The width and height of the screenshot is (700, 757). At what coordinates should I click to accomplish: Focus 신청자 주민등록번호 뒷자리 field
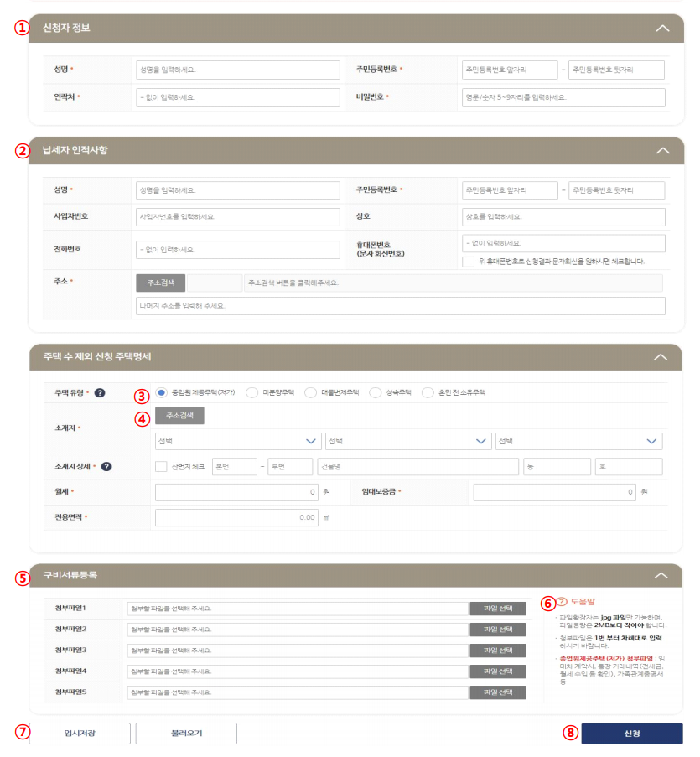pyautogui.click(x=616, y=70)
